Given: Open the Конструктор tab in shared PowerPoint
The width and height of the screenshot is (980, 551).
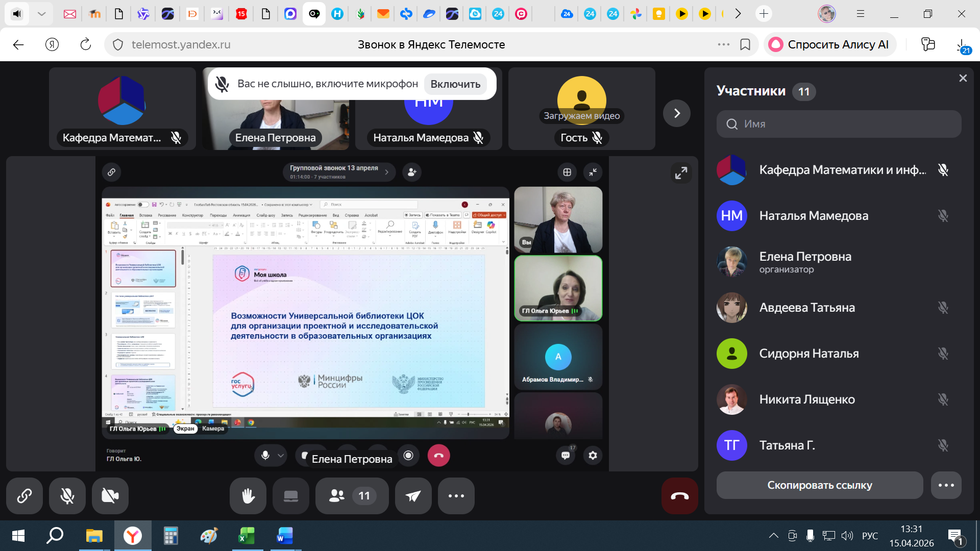Looking at the screenshot, I should (192, 215).
